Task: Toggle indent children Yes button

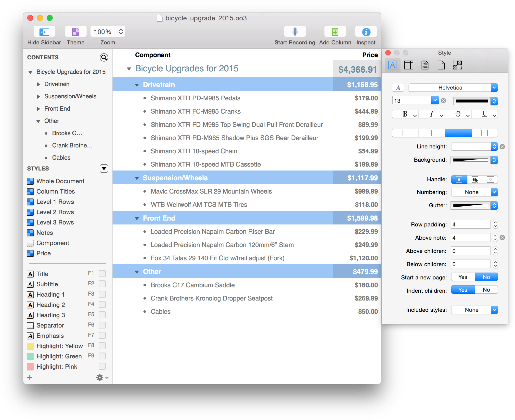Action: coord(463,291)
